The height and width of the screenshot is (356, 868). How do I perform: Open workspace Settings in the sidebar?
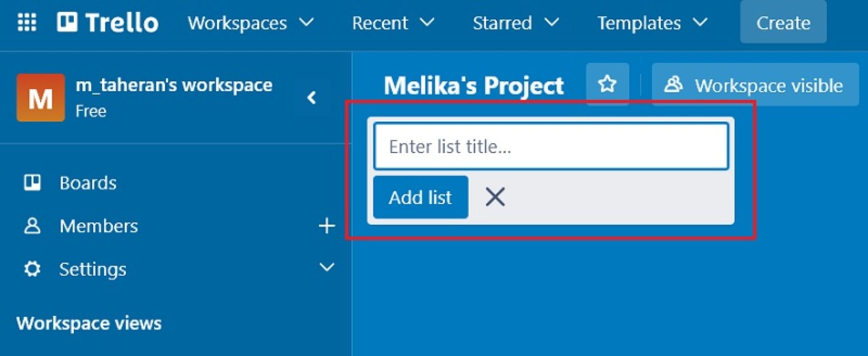[93, 269]
